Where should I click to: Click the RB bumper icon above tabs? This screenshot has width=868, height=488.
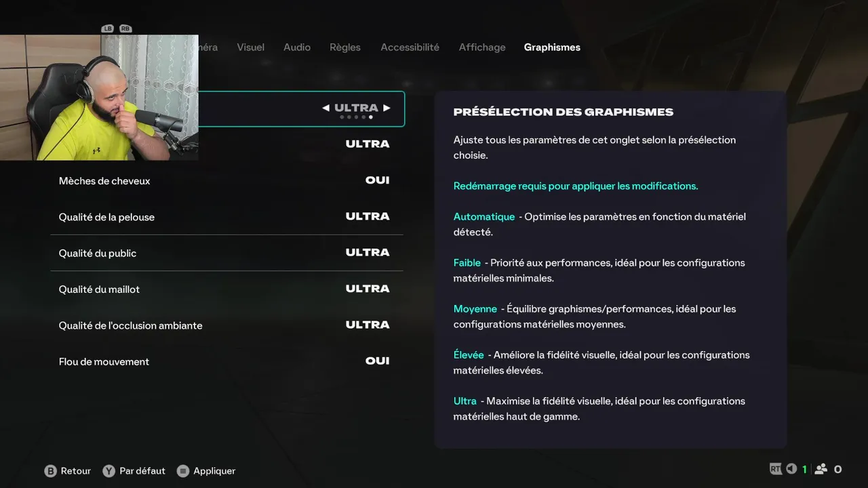tap(125, 28)
